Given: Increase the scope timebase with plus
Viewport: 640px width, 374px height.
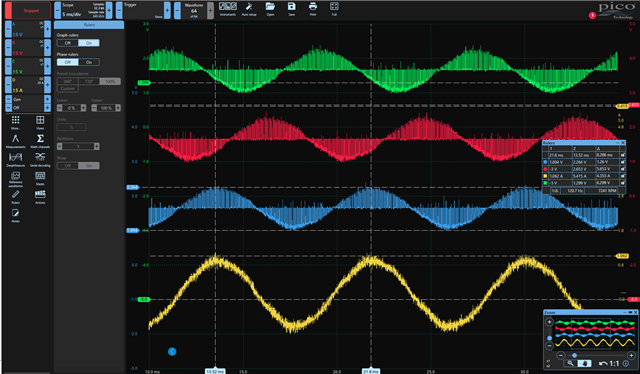Looking at the screenshot, I should pos(109,10).
